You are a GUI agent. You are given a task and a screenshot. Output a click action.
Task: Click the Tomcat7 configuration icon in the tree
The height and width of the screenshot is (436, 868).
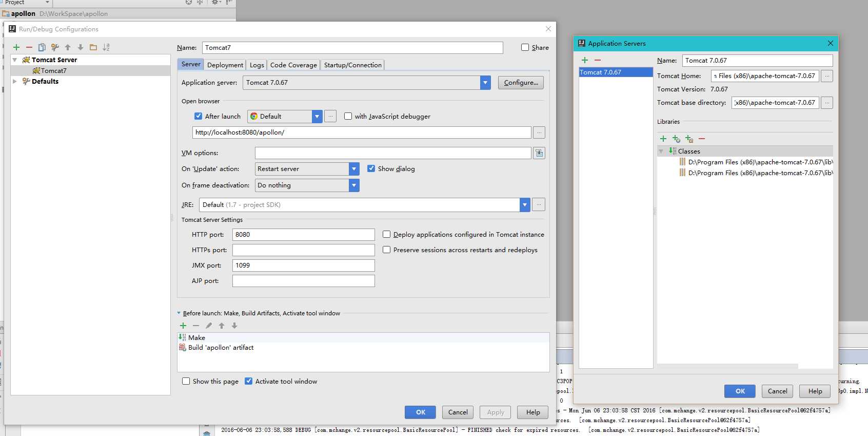(36, 71)
